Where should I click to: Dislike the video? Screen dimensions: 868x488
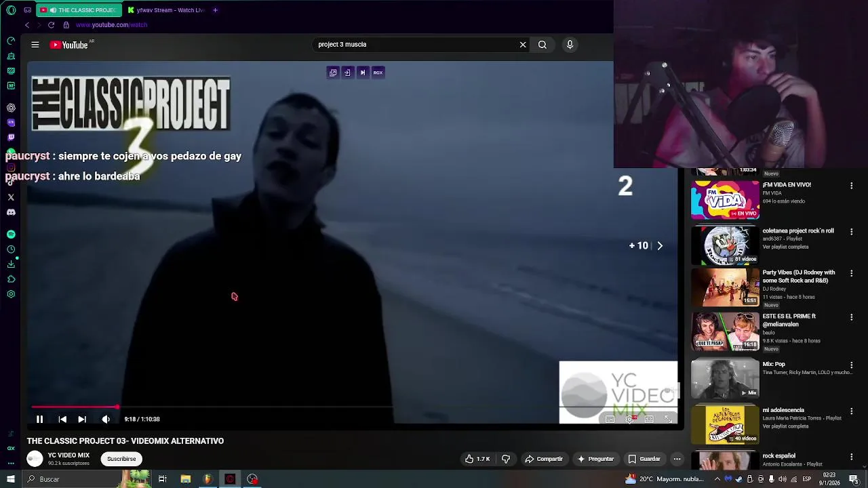pyautogui.click(x=506, y=459)
